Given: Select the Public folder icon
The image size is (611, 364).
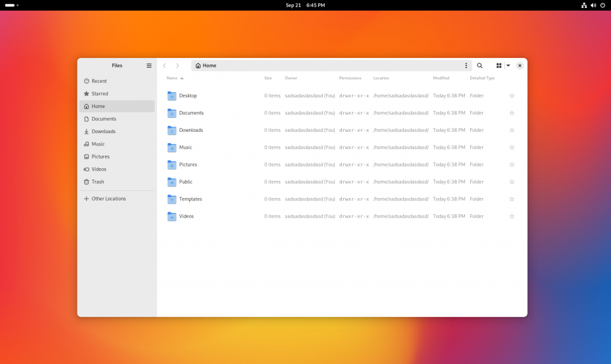Looking at the screenshot, I should click(172, 182).
